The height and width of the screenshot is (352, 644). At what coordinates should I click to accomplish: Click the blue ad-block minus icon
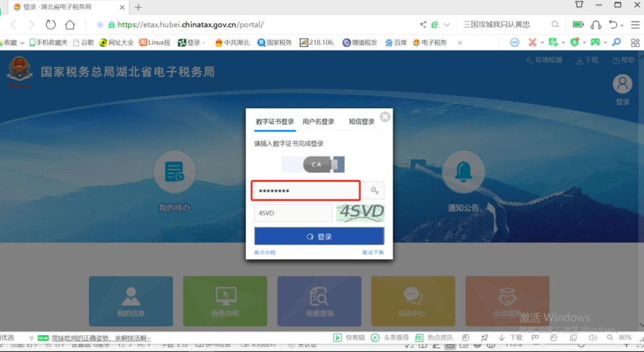pyautogui.click(x=515, y=42)
